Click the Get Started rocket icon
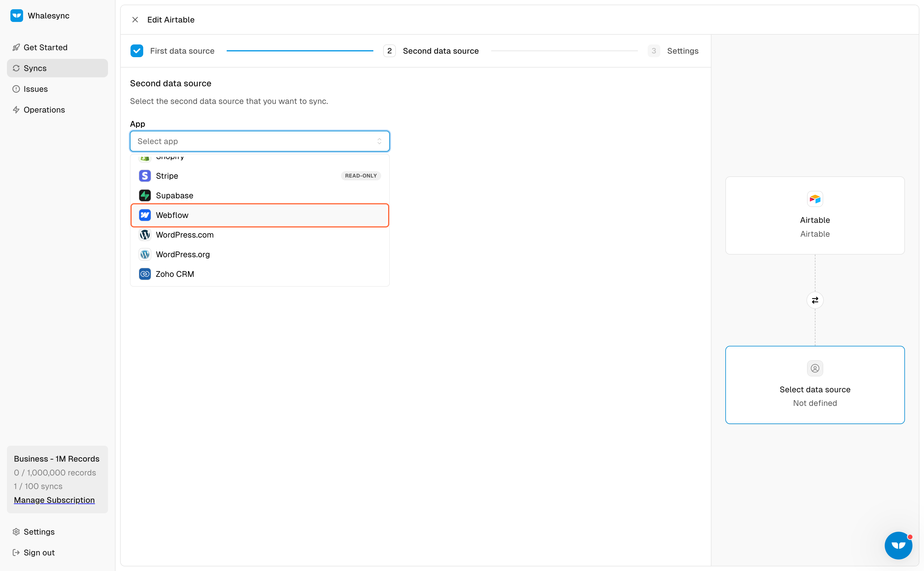 point(16,47)
